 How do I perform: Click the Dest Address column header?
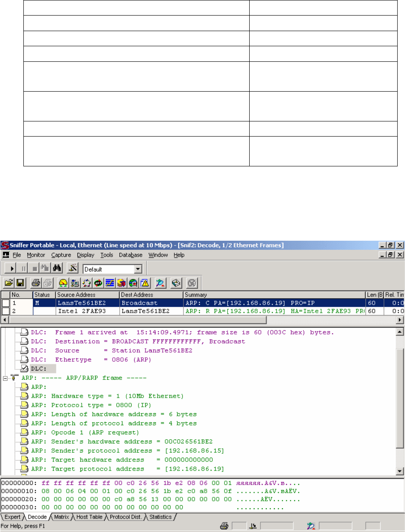[151, 295]
